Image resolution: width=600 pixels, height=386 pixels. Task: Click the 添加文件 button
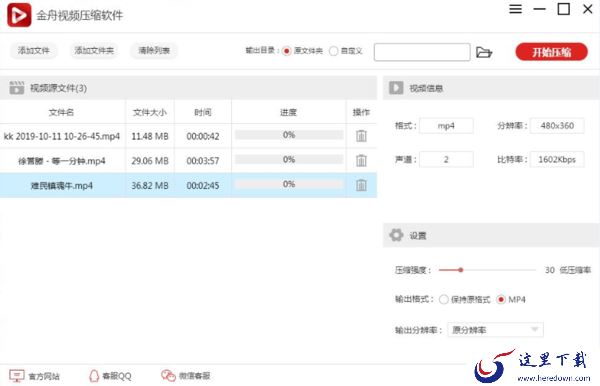(x=34, y=50)
